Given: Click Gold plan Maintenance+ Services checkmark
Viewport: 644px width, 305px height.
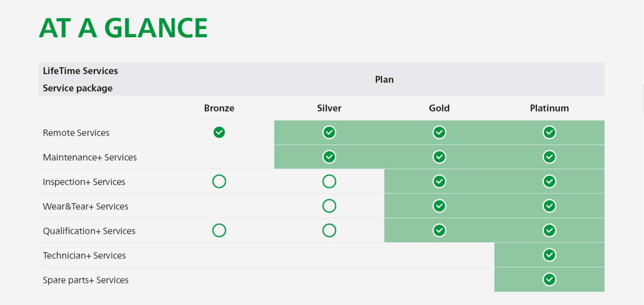Looking at the screenshot, I should (439, 157).
